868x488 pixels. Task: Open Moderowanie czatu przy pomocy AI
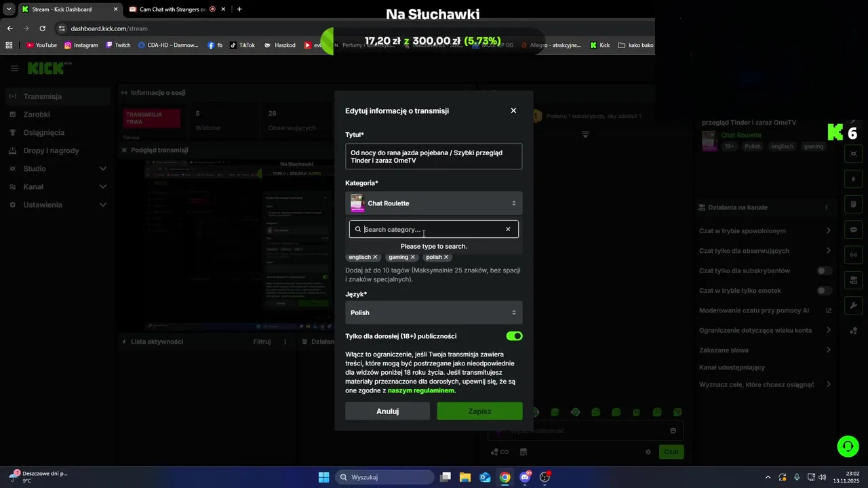coord(765,310)
